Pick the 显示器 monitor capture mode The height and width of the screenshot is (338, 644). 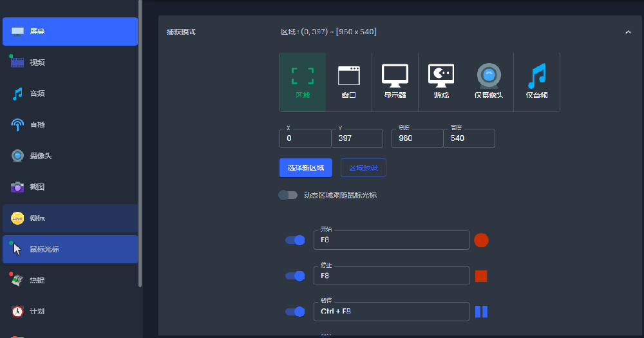pos(395,82)
